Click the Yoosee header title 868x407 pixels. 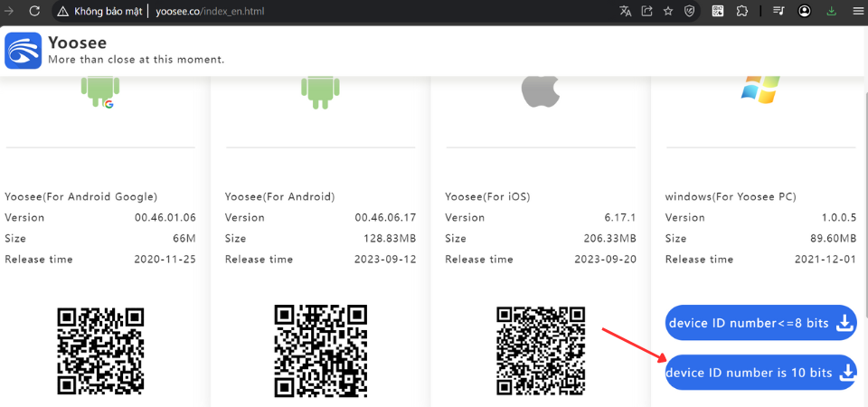pyautogui.click(x=77, y=43)
